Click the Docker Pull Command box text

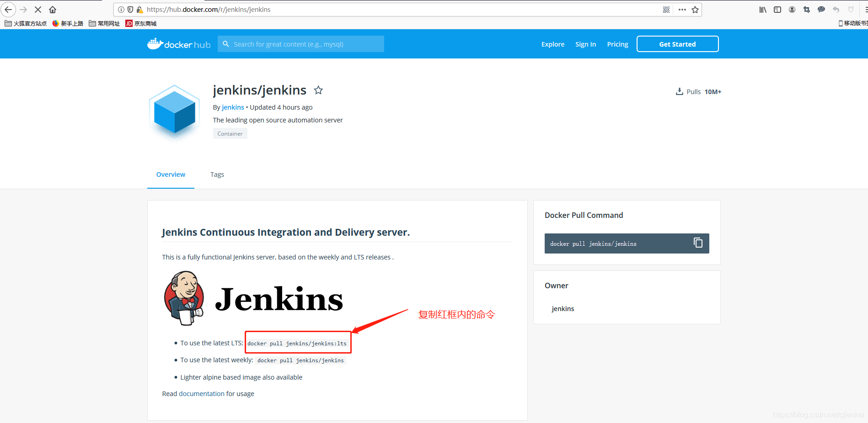[593, 244]
